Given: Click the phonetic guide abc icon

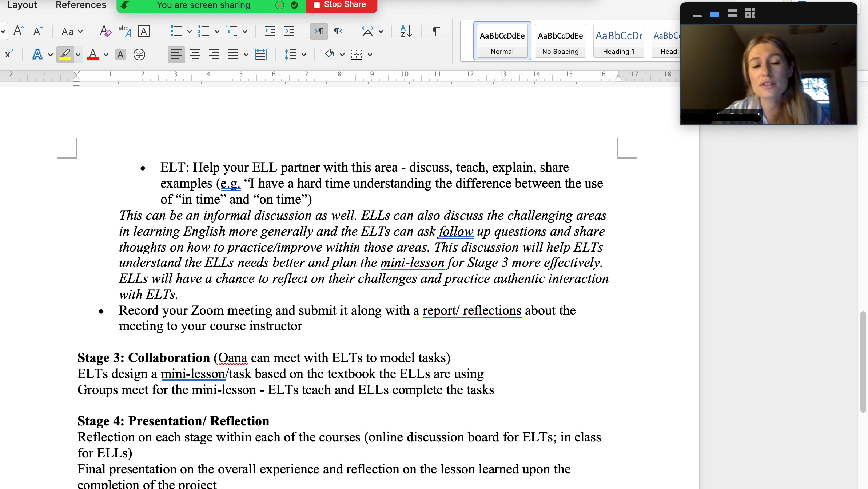Looking at the screenshot, I should pos(125,31).
